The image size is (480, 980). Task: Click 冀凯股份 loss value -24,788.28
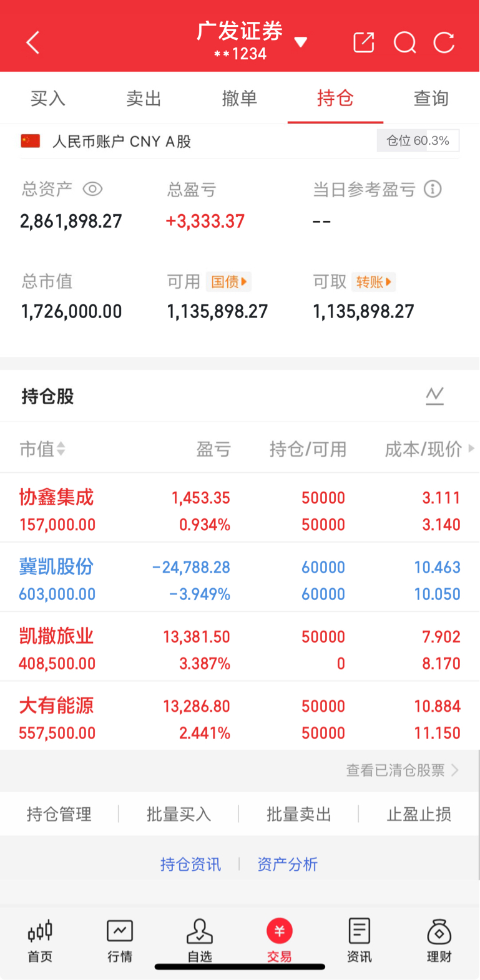191,567
